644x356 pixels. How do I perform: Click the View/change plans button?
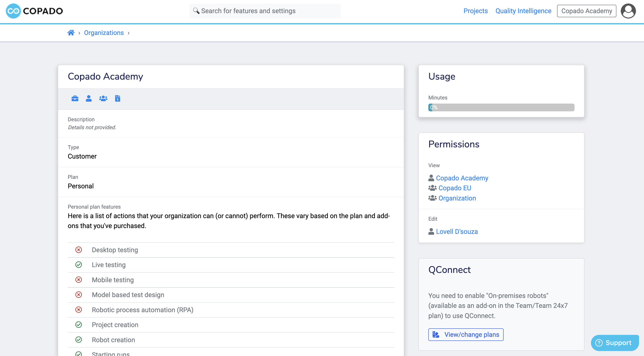(466, 334)
